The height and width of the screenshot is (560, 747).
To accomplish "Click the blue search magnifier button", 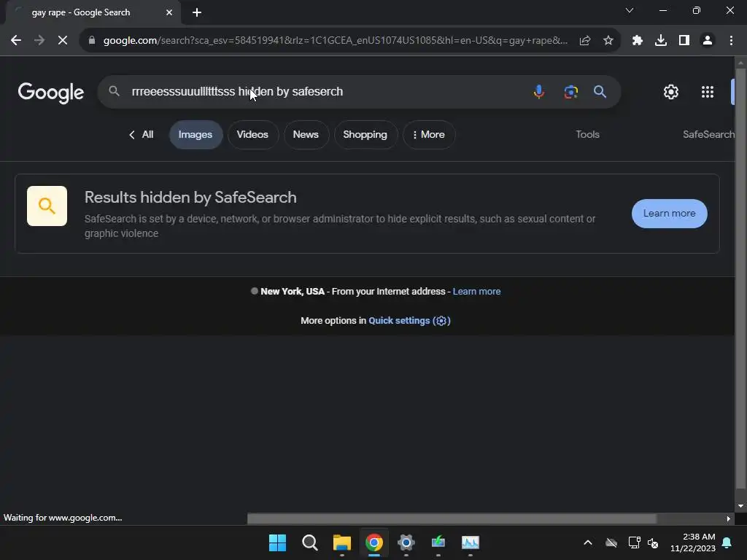I will pyautogui.click(x=600, y=91).
